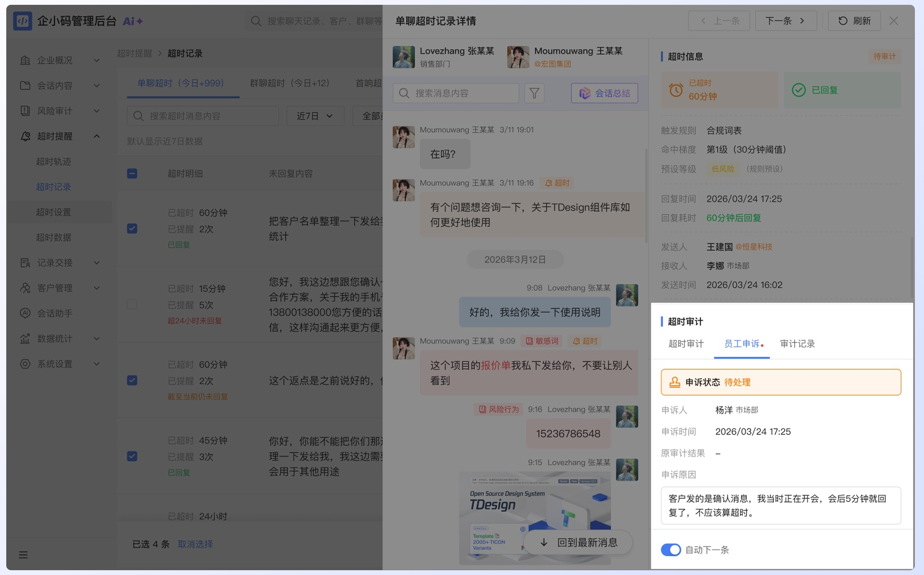
Task: Toggle the select-all checkbox in table header
Action: [x=132, y=174]
